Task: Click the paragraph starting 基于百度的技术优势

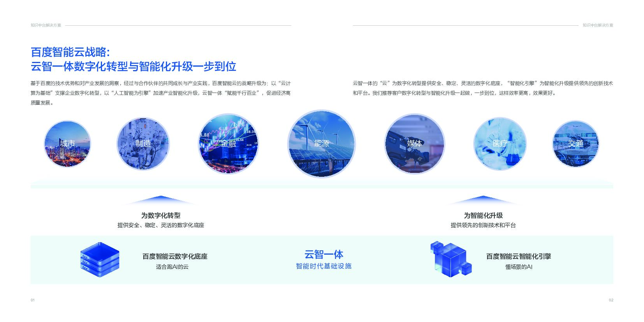Action: click(x=161, y=93)
